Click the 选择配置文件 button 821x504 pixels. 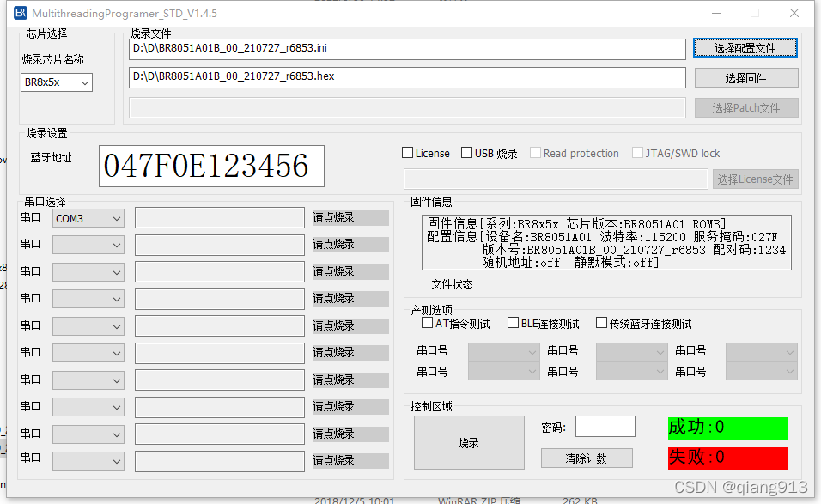[745, 48]
